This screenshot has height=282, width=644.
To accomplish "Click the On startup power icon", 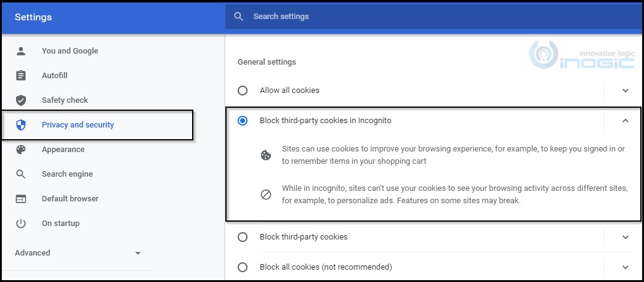I will coord(20,224).
